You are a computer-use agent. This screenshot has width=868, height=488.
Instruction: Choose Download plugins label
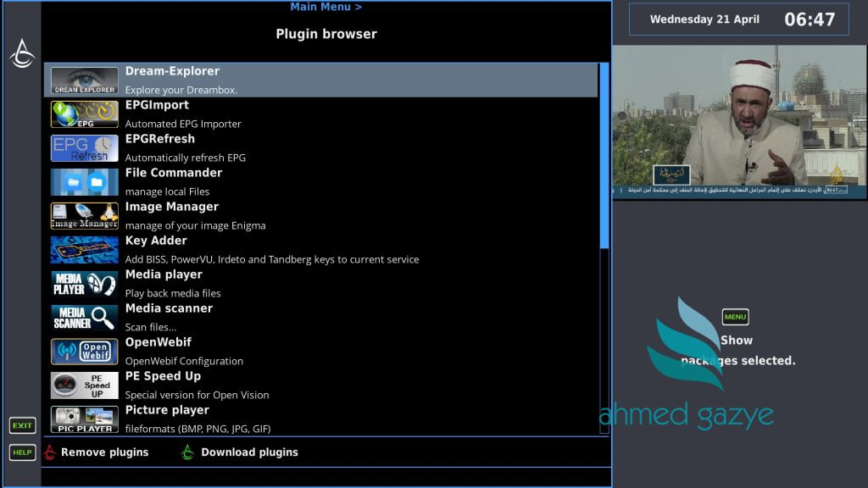pyautogui.click(x=250, y=452)
